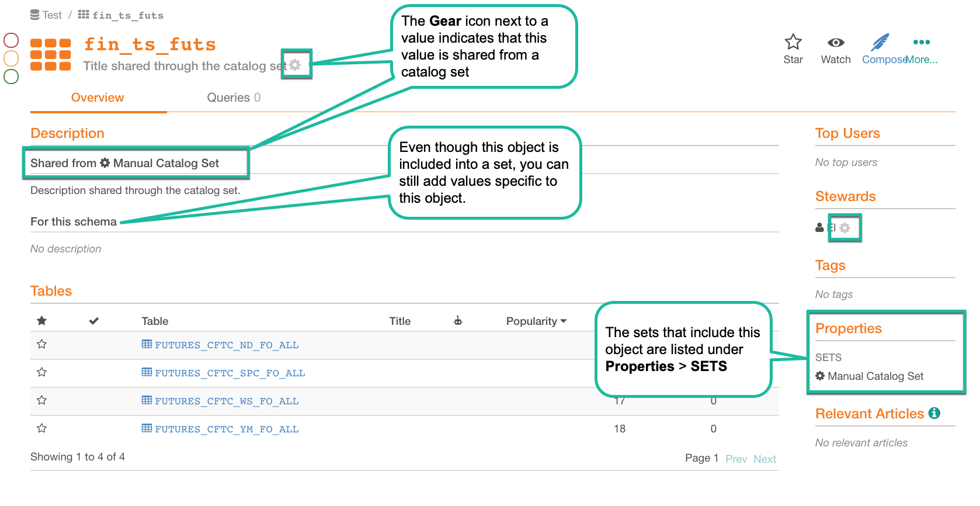Viewport: 980px width, 506px height.
Task: Go to the Prev page of tables
Action: (736, 459)
